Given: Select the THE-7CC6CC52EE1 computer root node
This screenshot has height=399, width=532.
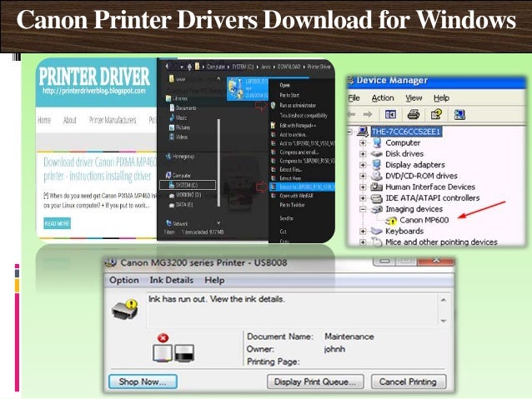Looking at the screenshot, I should tap(406, 132).
